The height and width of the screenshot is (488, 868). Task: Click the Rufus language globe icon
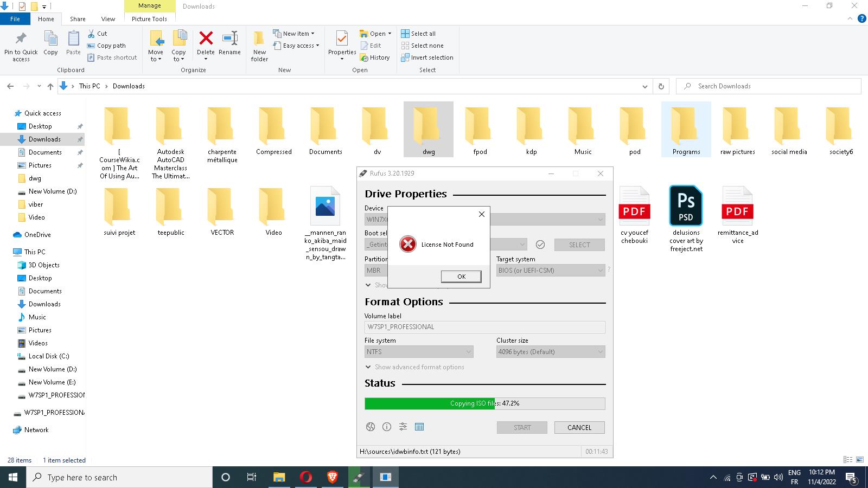pos(371,427)
